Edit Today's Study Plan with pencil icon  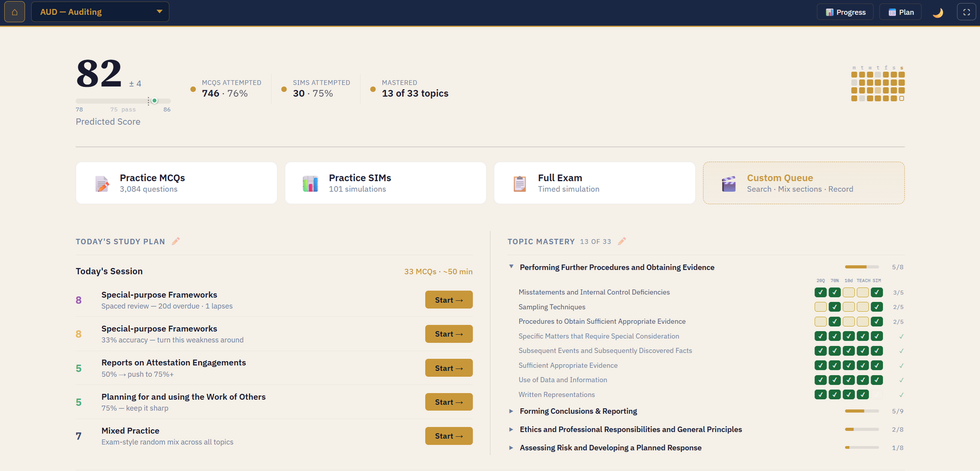point(176,241)
